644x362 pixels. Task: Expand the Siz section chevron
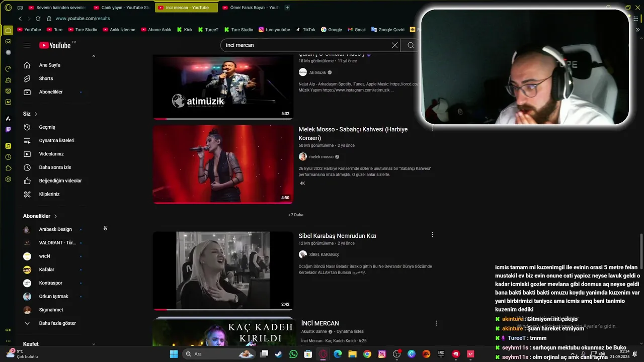[x=36, y=114]
